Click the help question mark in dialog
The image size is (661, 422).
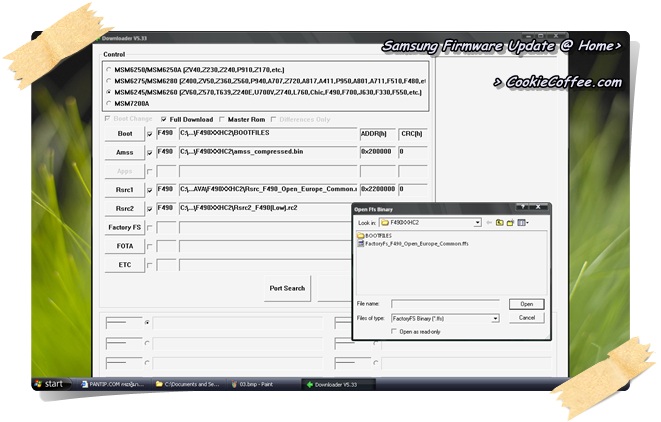pos(523,207)
